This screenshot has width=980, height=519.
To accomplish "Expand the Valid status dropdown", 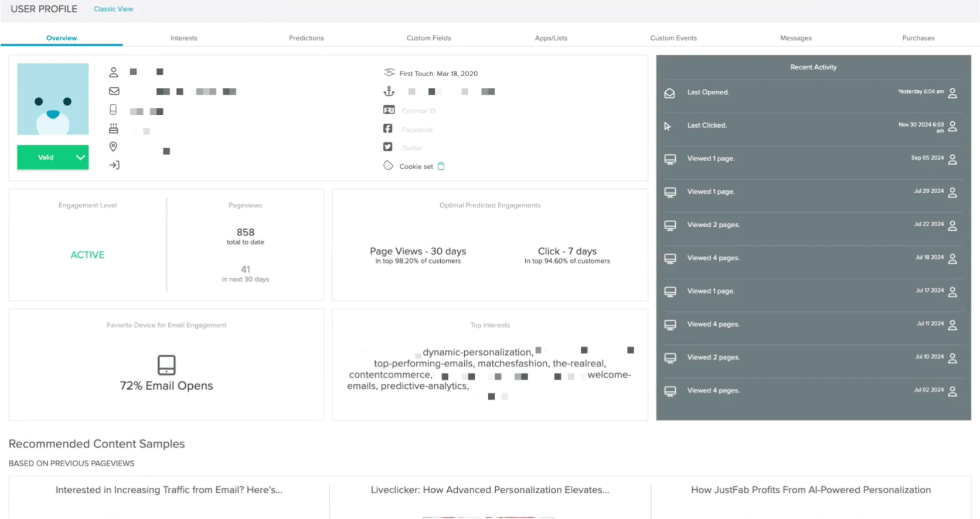I will (x=53, y=157).
